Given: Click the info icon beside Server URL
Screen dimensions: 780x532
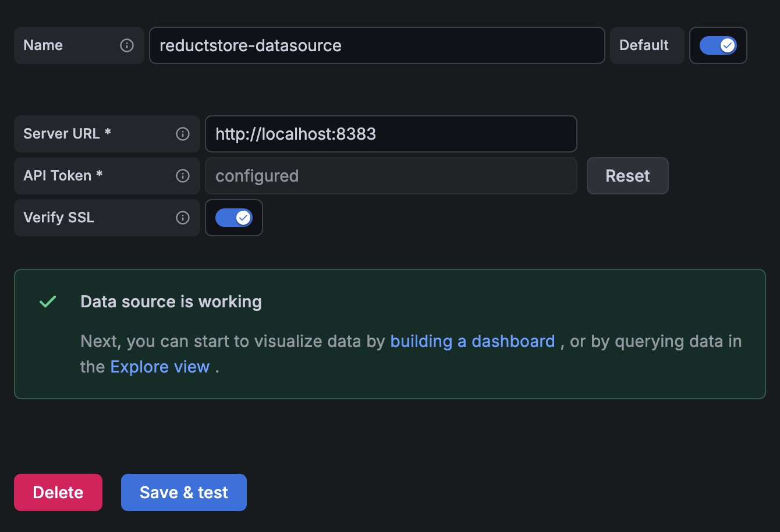Looking at the screenshot, I should pos(183,133).
